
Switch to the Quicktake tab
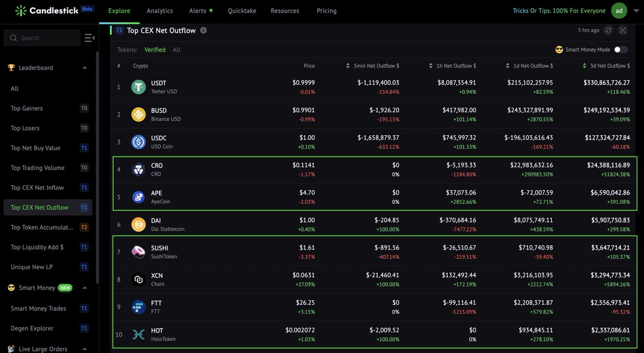click(x=241, y=10)
